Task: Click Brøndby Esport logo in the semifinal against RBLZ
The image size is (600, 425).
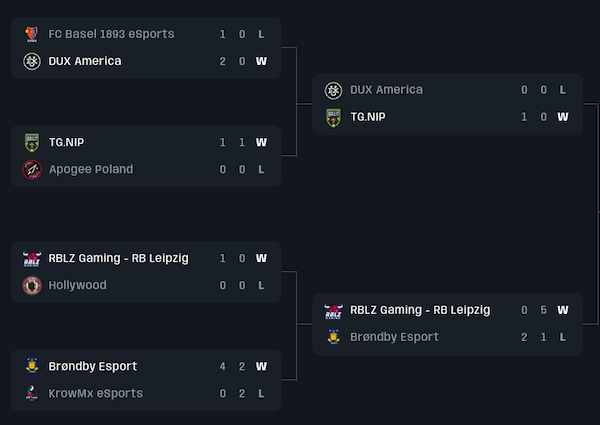Action: coord(333,337)
